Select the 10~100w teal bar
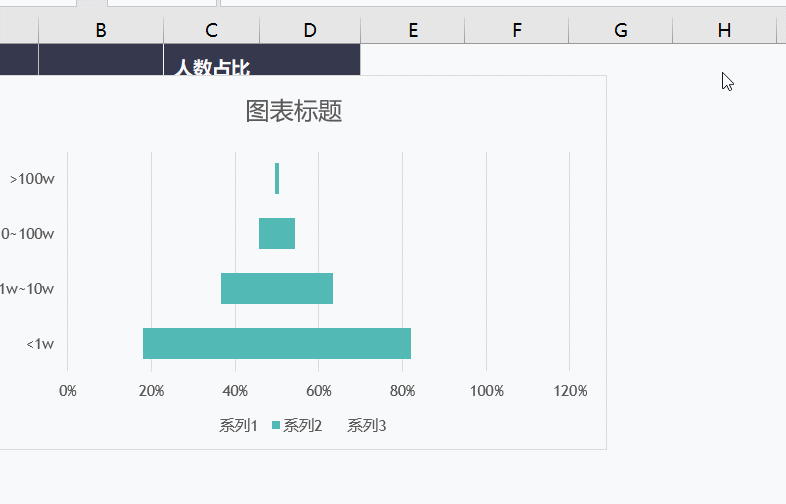The height and width of the screenshot is (504, 786). (277, 233)
